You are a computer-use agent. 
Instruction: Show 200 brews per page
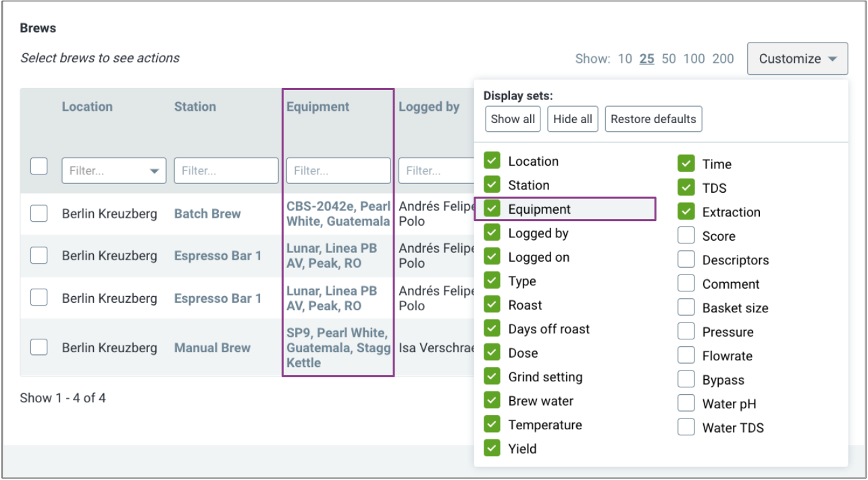coord(723,59)
